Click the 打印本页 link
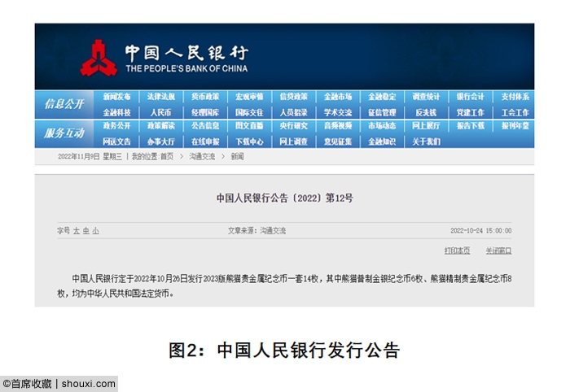This screenshot has width=570, height=392. coord(457,250)
